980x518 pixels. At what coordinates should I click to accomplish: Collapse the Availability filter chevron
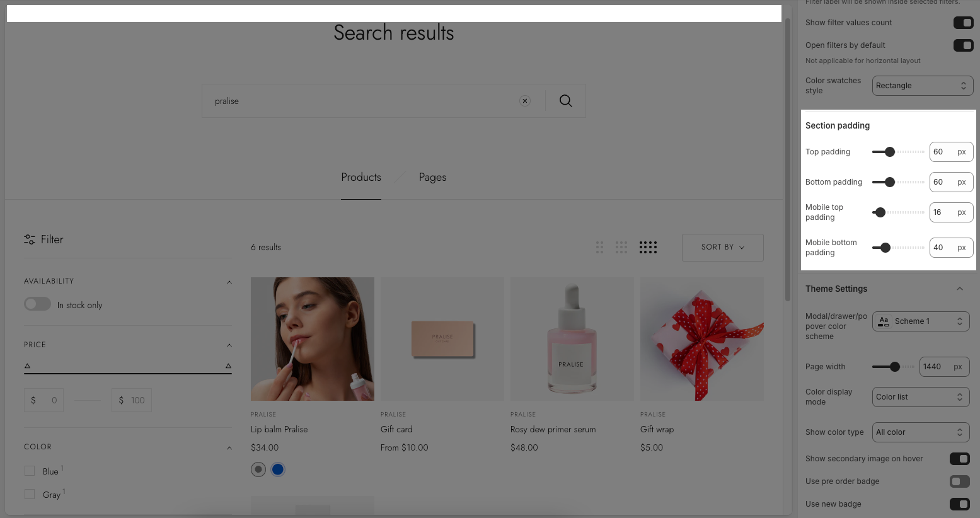[229, 282]
